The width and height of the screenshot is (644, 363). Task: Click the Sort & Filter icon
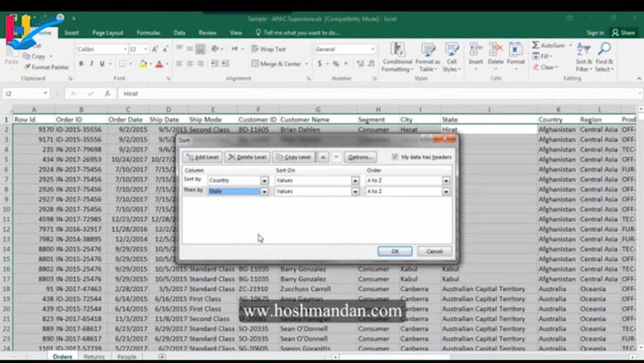point(584,60)
